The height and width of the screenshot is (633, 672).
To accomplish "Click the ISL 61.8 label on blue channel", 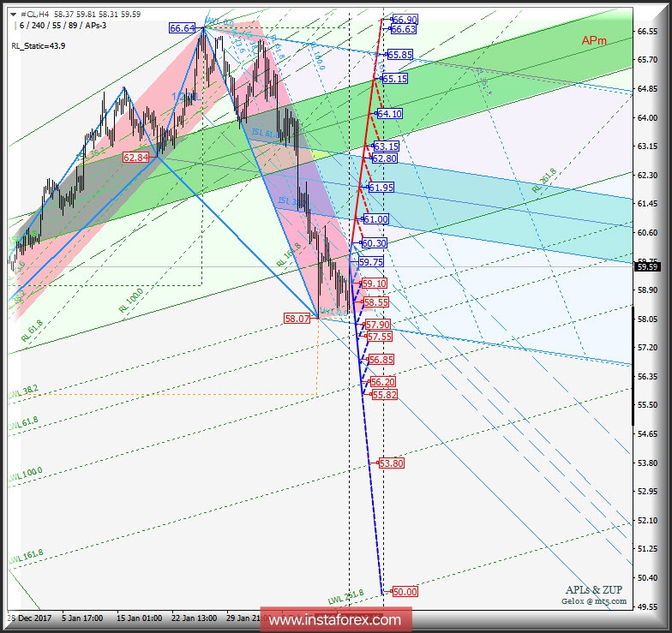I will point(266,134).
